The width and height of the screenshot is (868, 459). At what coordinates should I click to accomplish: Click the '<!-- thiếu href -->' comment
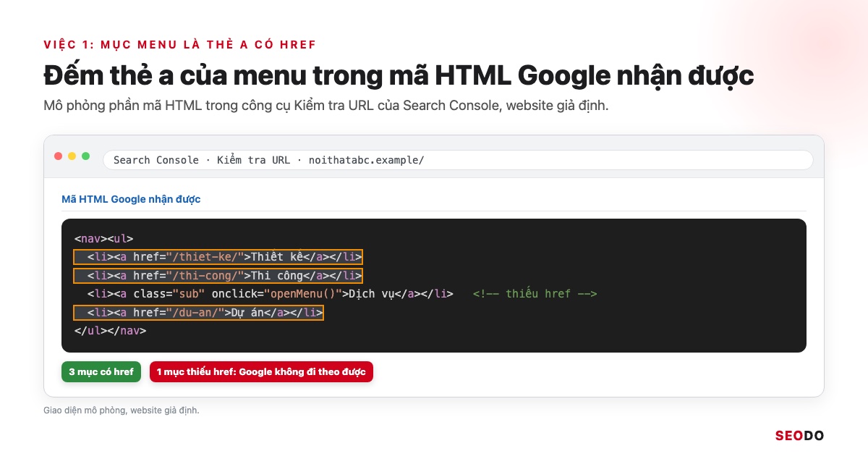tap(535, 294)
